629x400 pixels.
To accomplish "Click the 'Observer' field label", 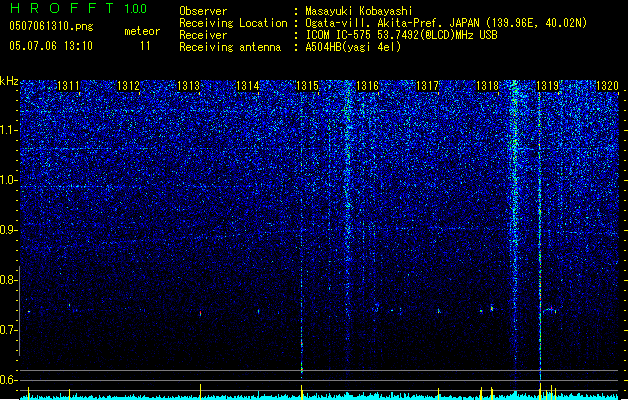I will tap(203, 11).
